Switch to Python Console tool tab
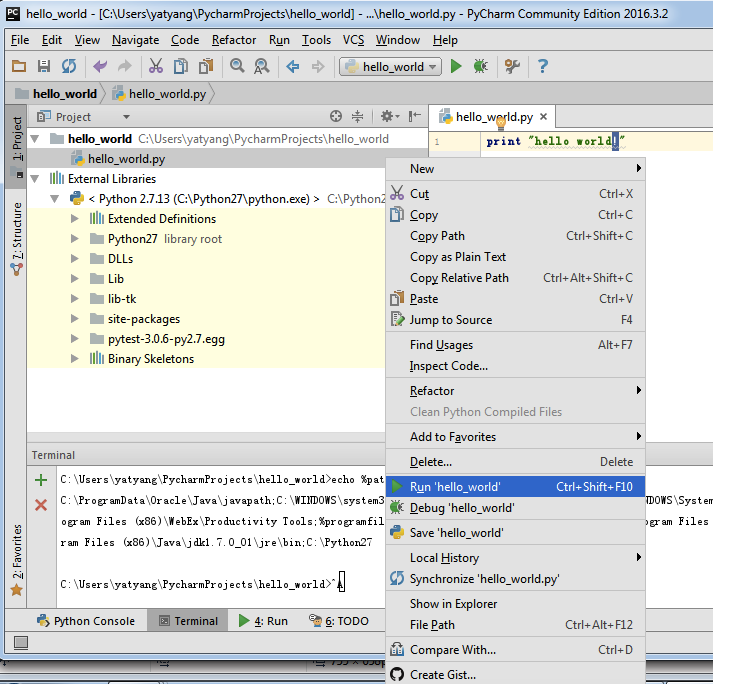 tap(86, 621)
